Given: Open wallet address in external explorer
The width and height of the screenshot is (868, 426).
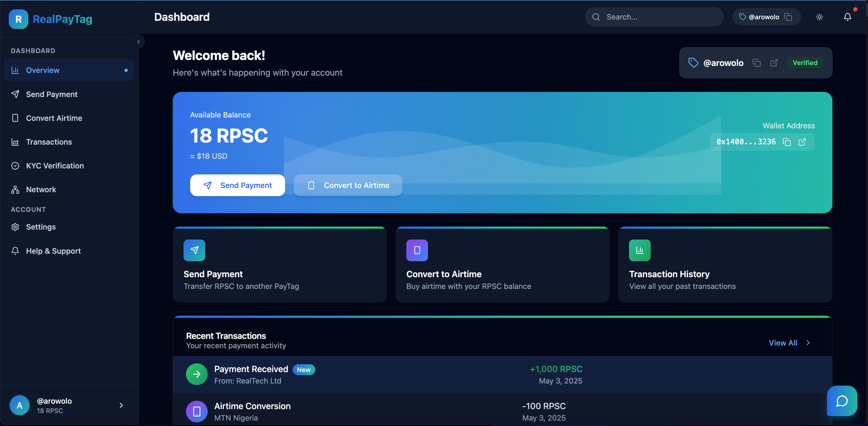Looking at the screenshot, I should (802, 142).
